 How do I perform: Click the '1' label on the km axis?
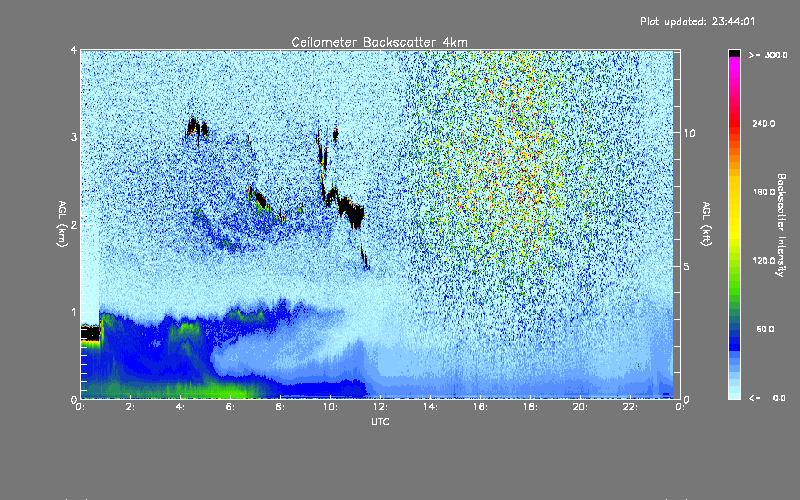[74, 312]
